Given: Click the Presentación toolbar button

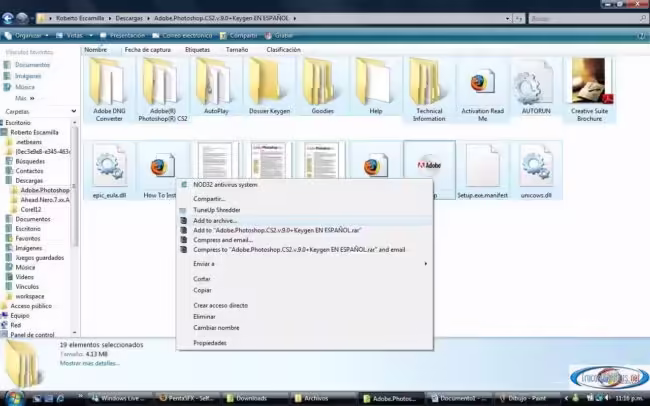Looking at the screenshot, I should point(123,36).
